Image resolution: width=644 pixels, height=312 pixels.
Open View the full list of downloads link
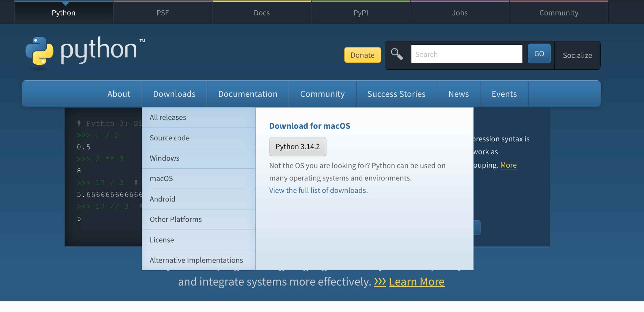(x=318, y=190)
